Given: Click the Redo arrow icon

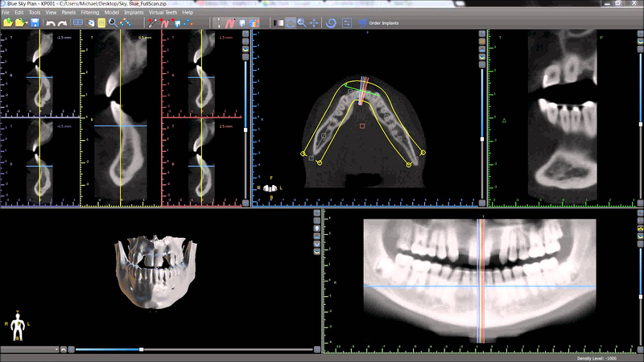Looking at the screenshot, I should pyautogui.click(x=61, y=23).
